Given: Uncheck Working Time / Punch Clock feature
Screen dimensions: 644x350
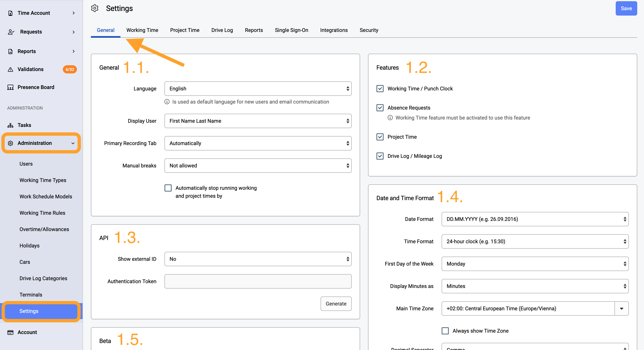Looking at the screenshot, I should (380, 89).
